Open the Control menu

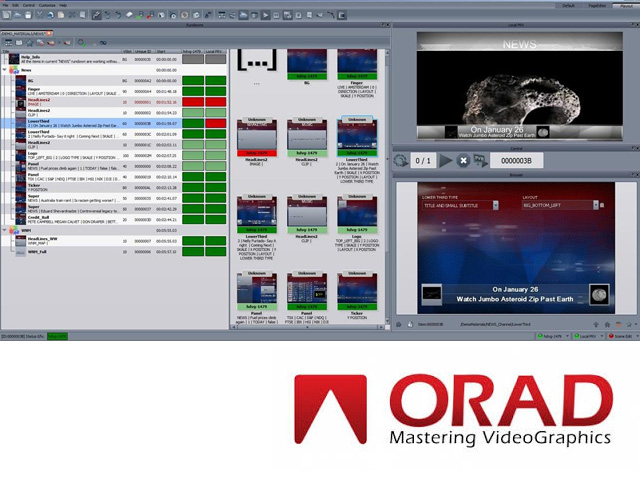[29, 5]
